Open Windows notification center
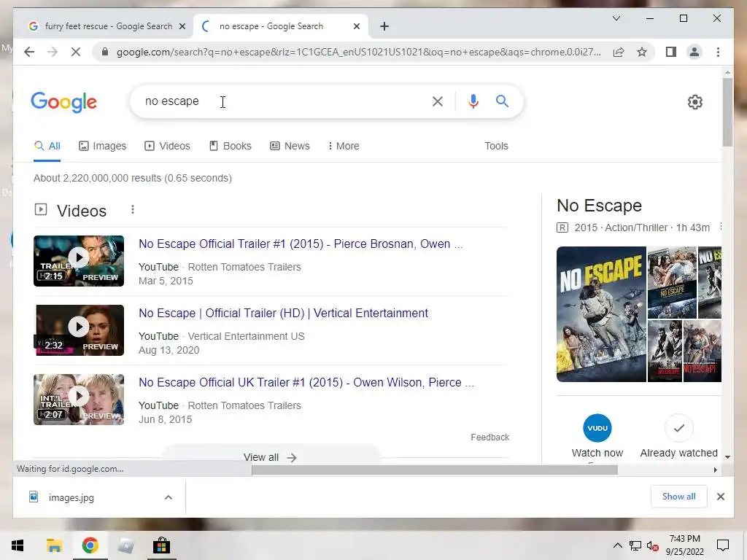The image size is (747, 560). pyautogui.click(x=723, y=545)
